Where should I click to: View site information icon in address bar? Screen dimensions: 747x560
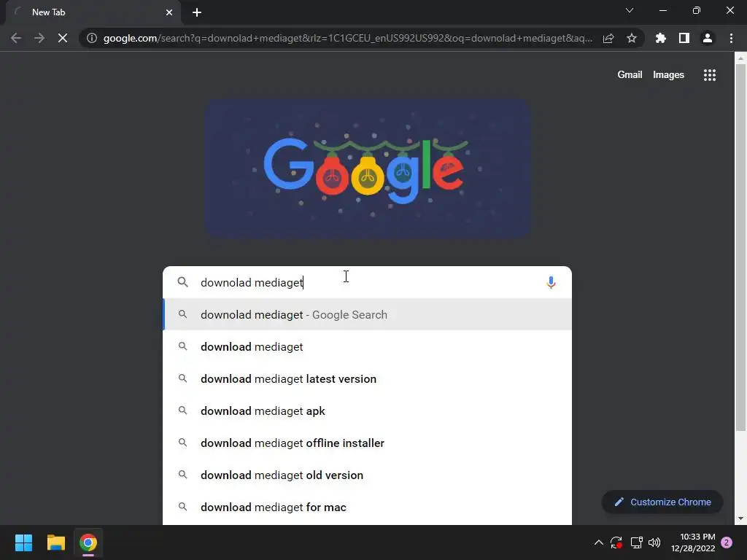point(92,38)
